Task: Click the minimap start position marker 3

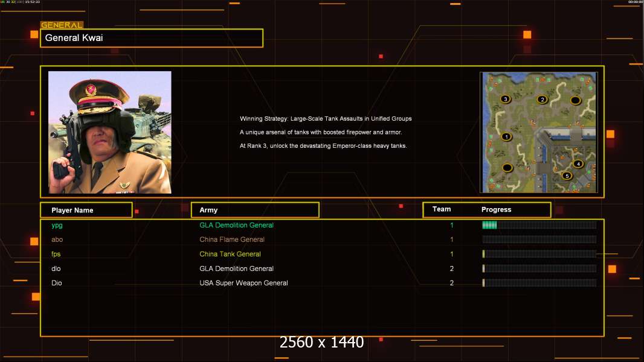Action: point(506,98)
